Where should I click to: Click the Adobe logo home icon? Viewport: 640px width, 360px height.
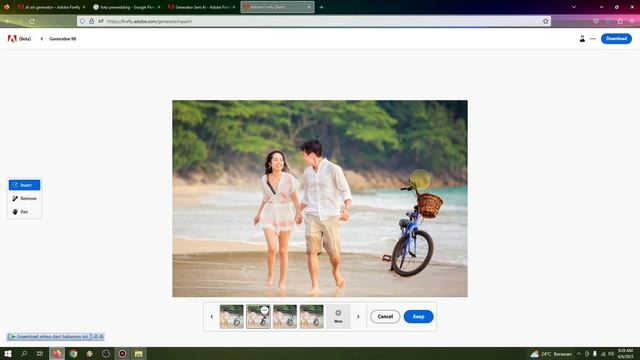point(12,39)
